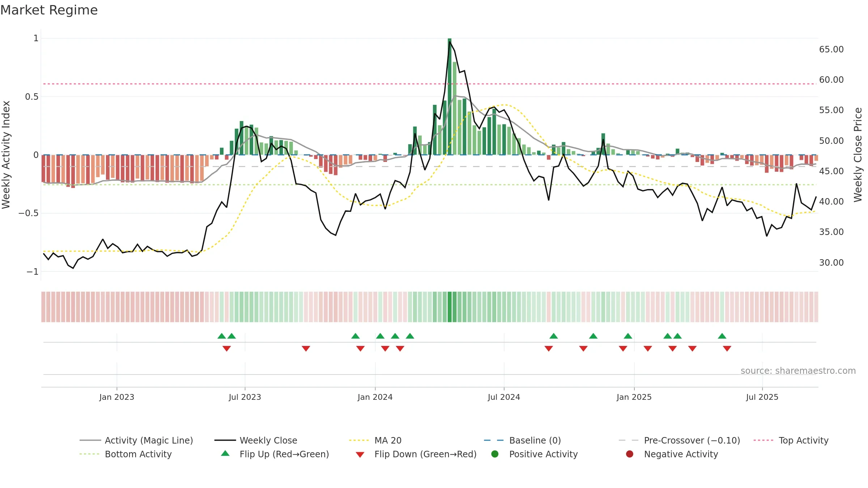Click the 65.00 price tick label

coord(831,49)
